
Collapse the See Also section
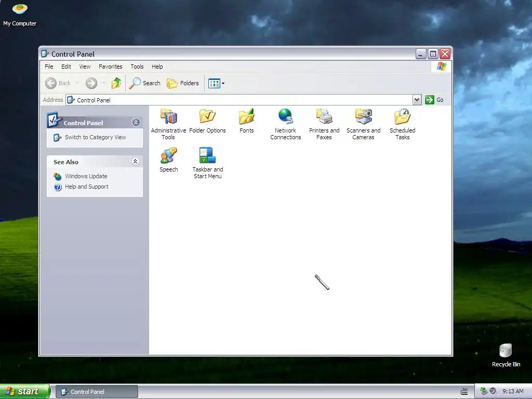click(136, 162)
